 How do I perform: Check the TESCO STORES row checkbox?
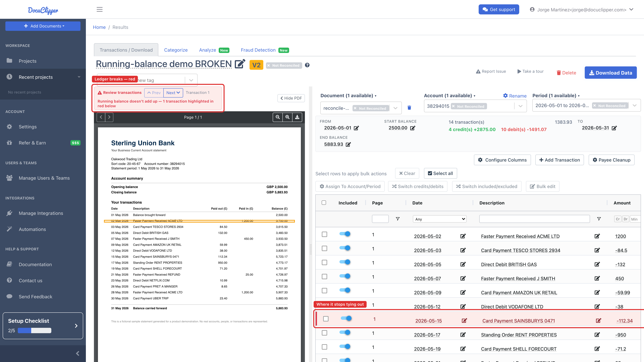tap(324, 248)
